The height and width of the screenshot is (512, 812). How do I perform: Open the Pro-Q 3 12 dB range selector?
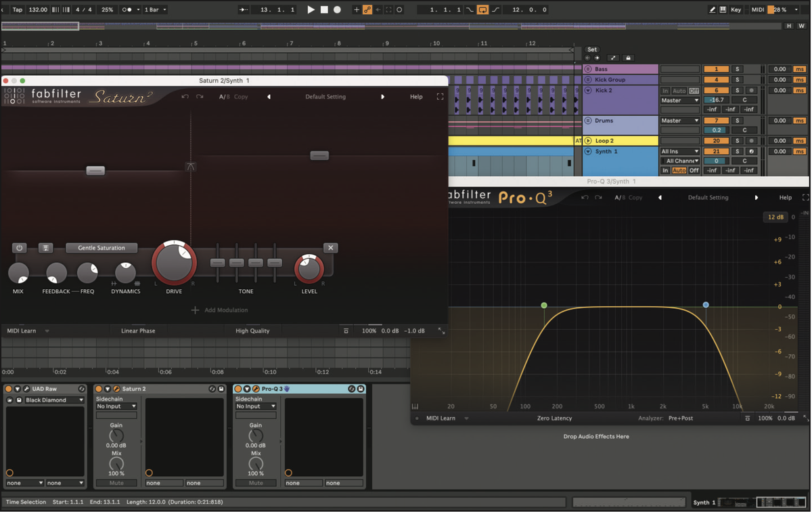coord(775,217)
